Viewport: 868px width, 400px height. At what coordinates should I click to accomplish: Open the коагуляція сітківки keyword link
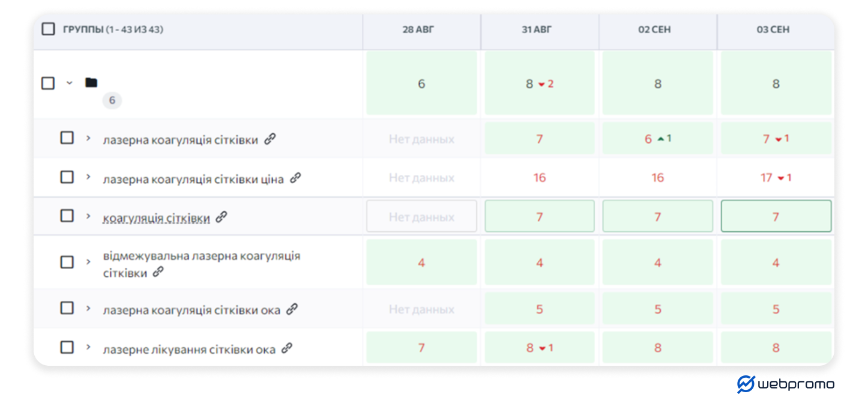click(156, 218)
